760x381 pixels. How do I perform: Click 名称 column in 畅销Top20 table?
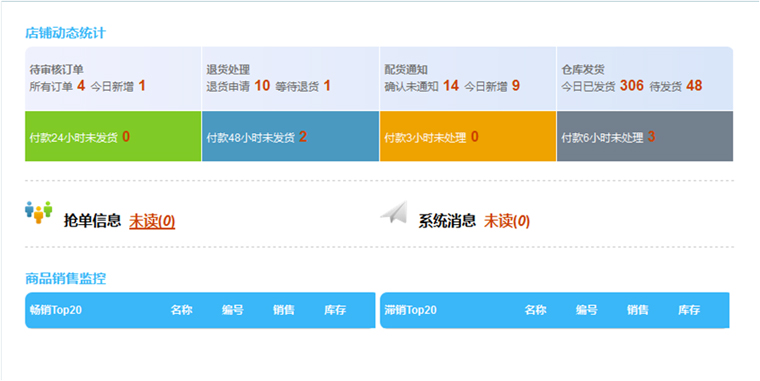click(181, 310)
